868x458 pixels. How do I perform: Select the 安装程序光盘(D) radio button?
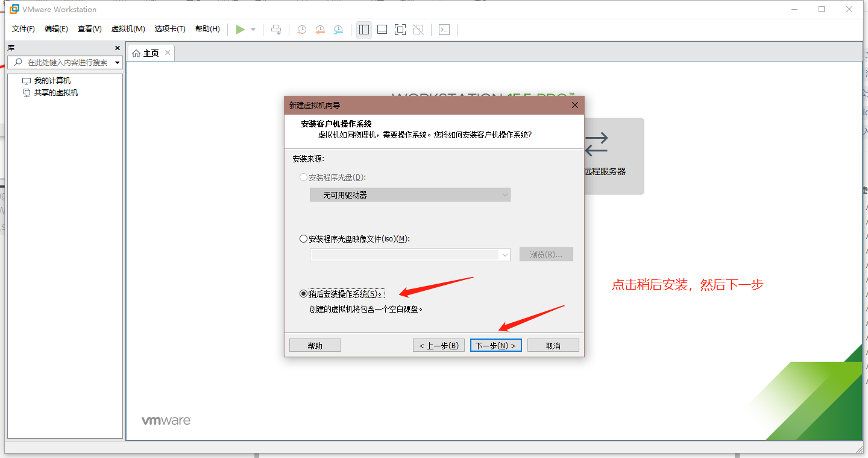pyautogui.click(x=303, y=177)
